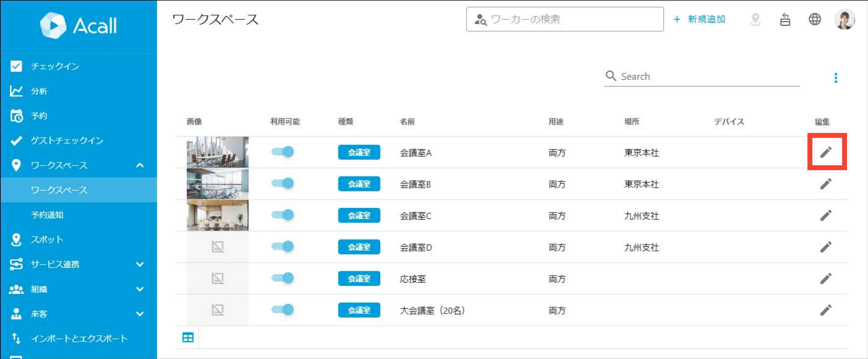Open the user profile avatar
Viewport: 868px width, 359px height.
pyautogui.click(x=845, y=19)
